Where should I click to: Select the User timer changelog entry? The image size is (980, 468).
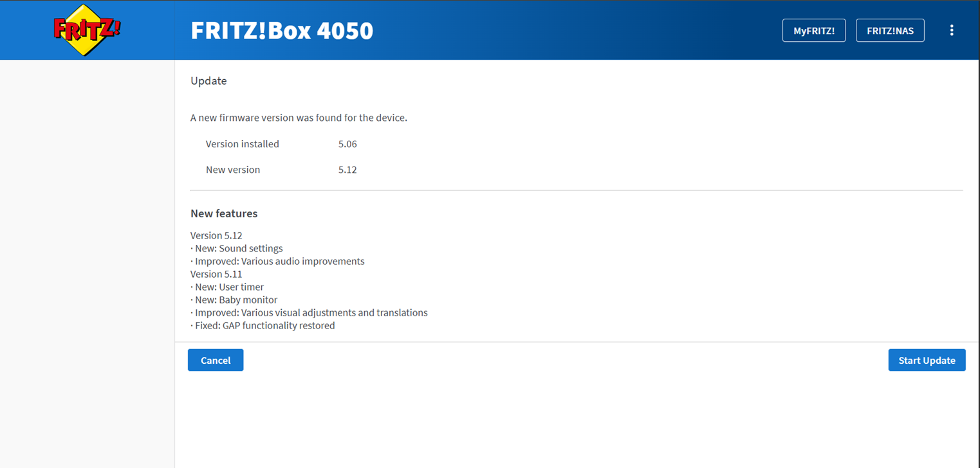point(227,287)
